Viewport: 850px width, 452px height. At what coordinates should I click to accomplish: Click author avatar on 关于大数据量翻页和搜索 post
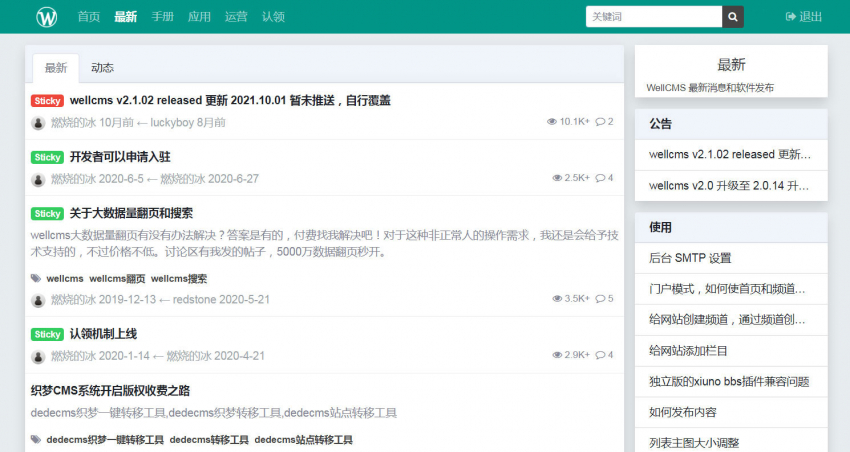(x=38, y=300)
